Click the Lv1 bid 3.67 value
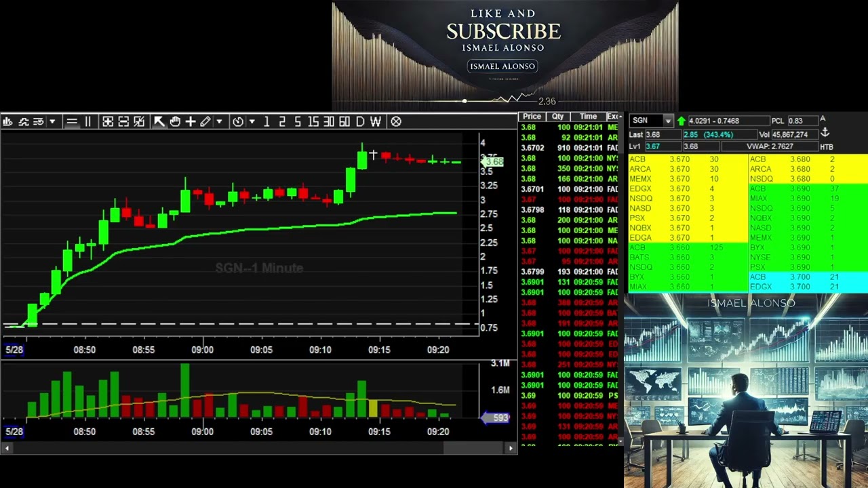This screenshot has height=488, width=868. pyautogui.click(x=663, y=146)
